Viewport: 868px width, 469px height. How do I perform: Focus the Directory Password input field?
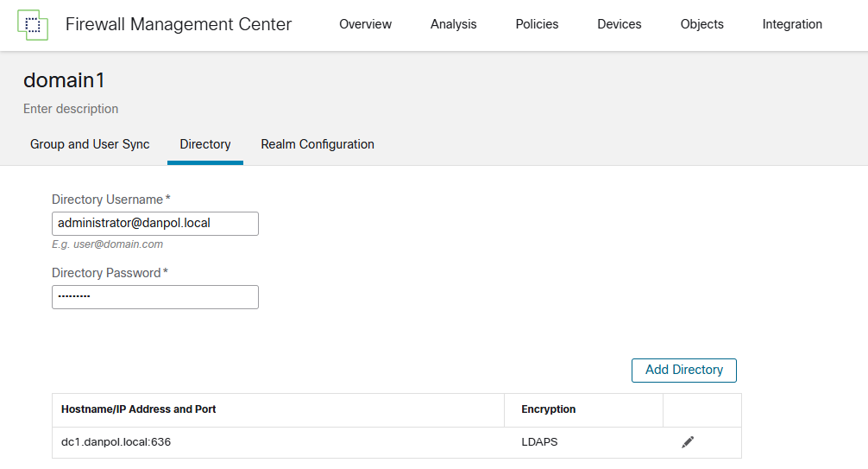(155, 297)
